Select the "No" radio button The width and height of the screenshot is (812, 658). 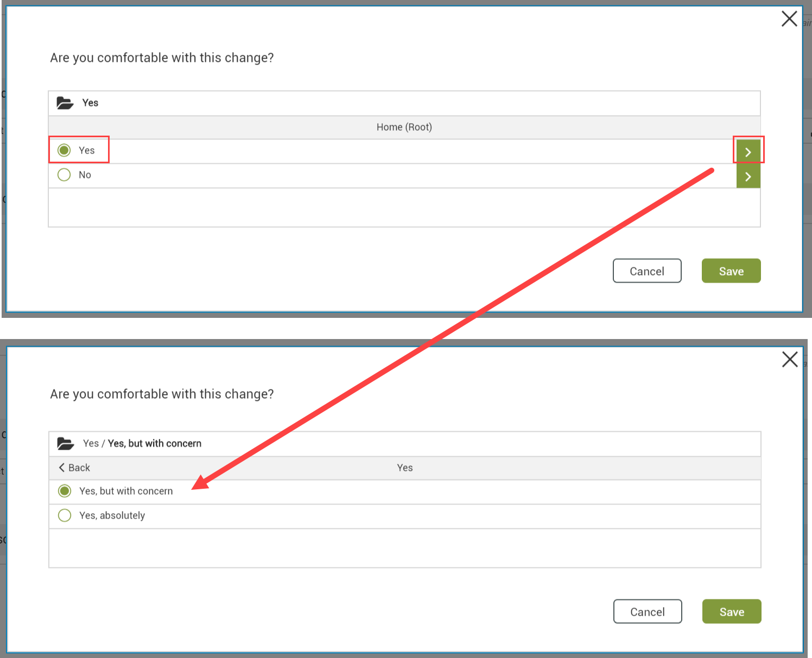coord(64,175)
